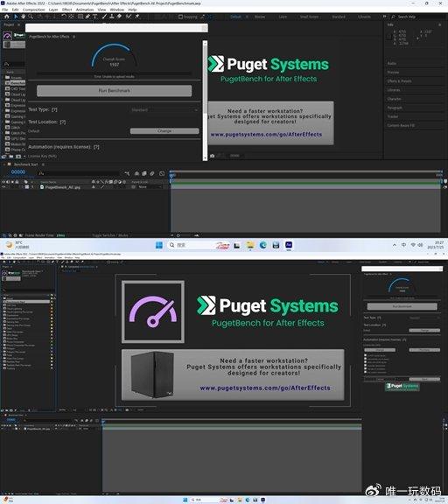The width and height of the screenshot is (448, 504).
Task: Select the Selection arrow tool in upper toolbar
Action: click(17, 17)
